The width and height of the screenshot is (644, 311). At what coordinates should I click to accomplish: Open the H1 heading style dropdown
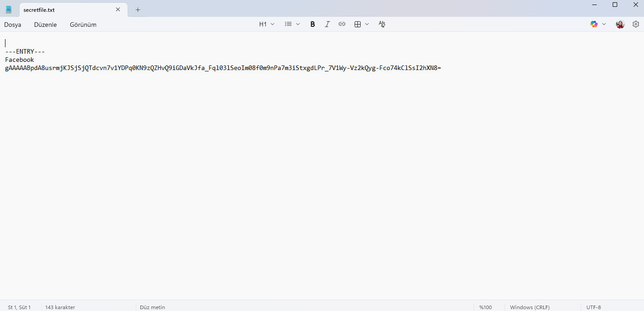[266, 24]
